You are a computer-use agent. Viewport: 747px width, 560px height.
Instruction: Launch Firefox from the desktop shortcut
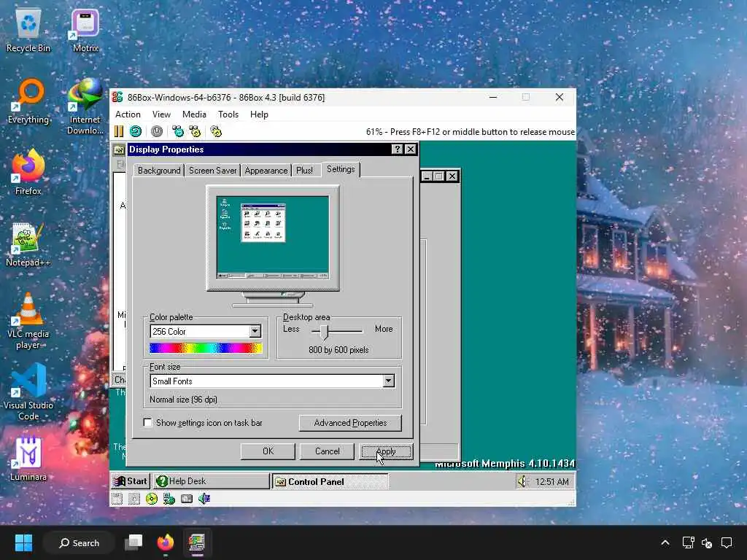(28, 172)
